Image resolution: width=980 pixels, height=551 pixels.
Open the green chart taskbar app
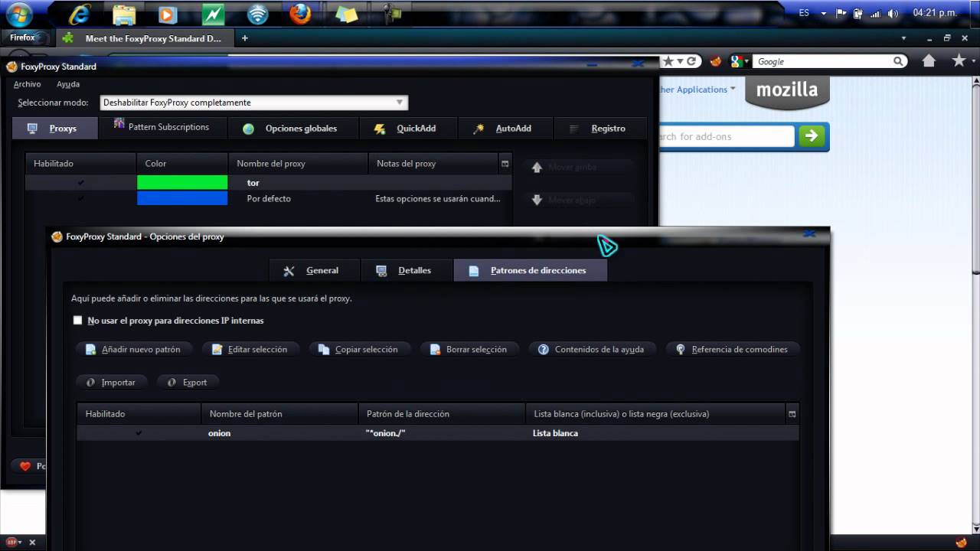(x=213, y=14)
